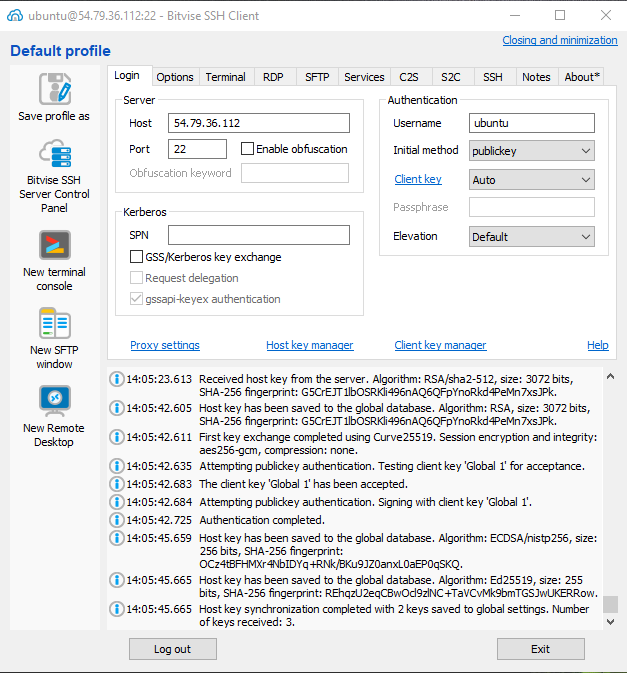Viewport: 627px width, 673px height.
Task: Open the Elevation dropdown
Action: pyautogui.click(x=531, y=236)
